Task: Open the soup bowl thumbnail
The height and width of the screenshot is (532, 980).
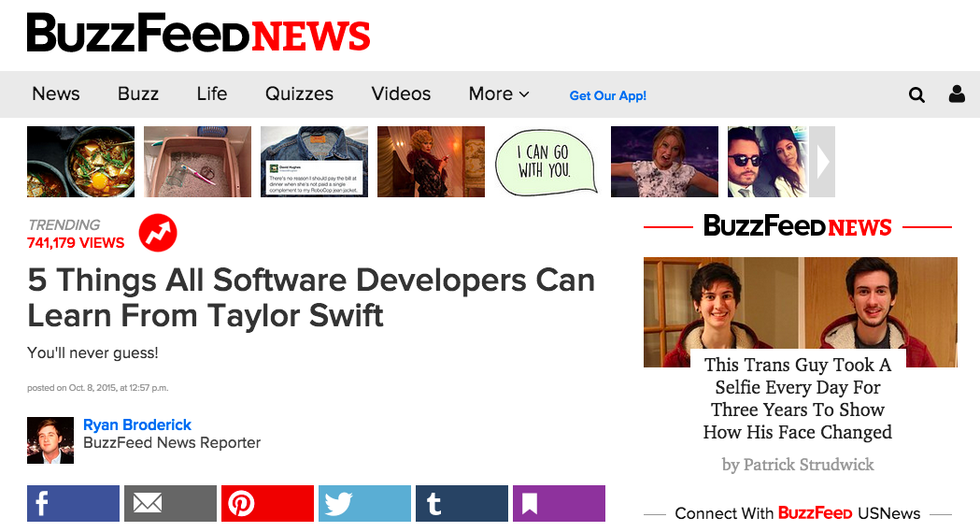Action: tap(80, 162)
